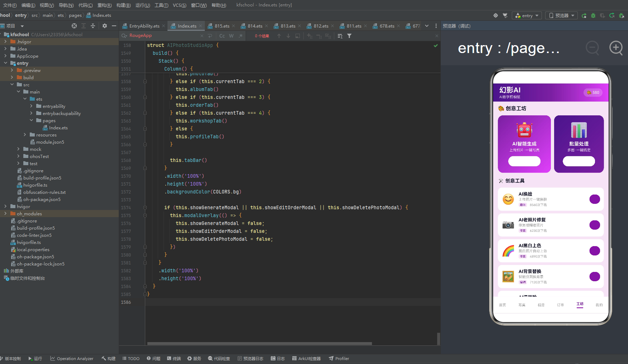This screenshot has width=628, height=364.
Task: Go to next search occurrence arrow
Action: click(288, 36)
